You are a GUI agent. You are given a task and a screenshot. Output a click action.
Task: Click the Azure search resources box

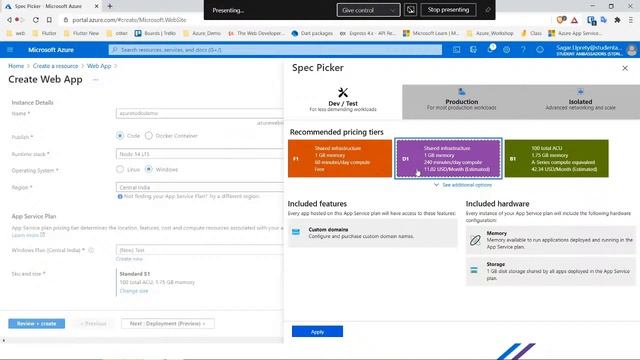tap(275, 50)
